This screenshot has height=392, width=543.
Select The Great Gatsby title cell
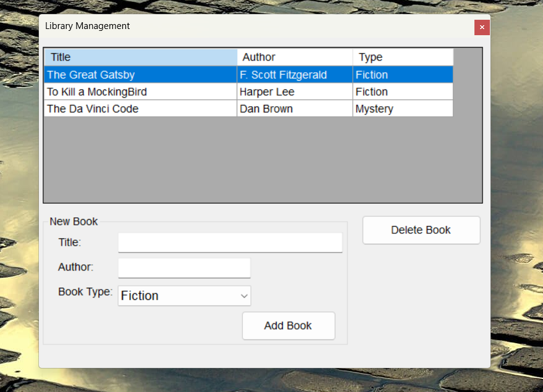point(140,75)
